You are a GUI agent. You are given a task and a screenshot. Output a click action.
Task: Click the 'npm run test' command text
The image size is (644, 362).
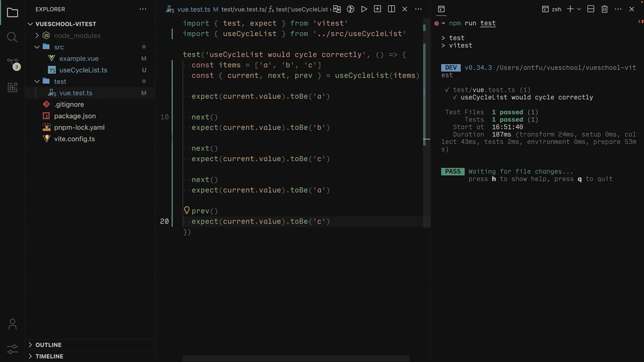472,23
